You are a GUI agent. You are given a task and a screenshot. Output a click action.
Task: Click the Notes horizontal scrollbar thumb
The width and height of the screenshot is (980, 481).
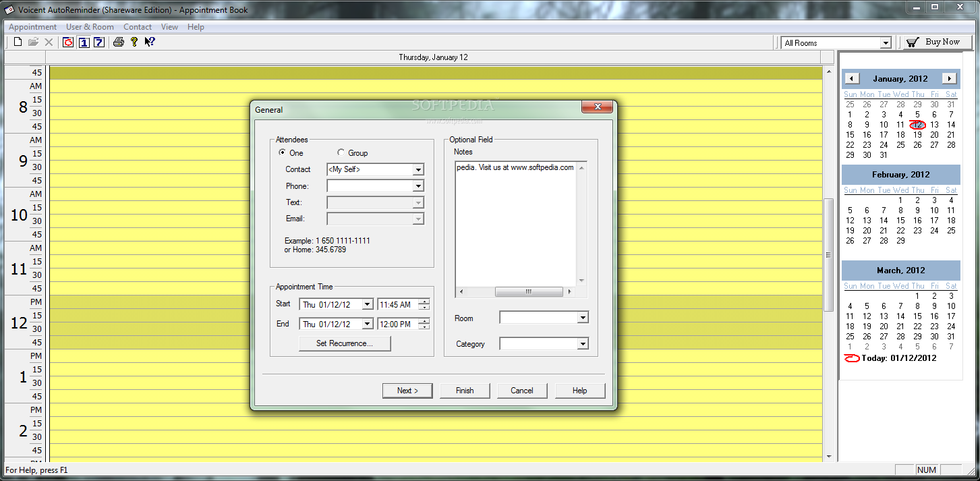529,292
